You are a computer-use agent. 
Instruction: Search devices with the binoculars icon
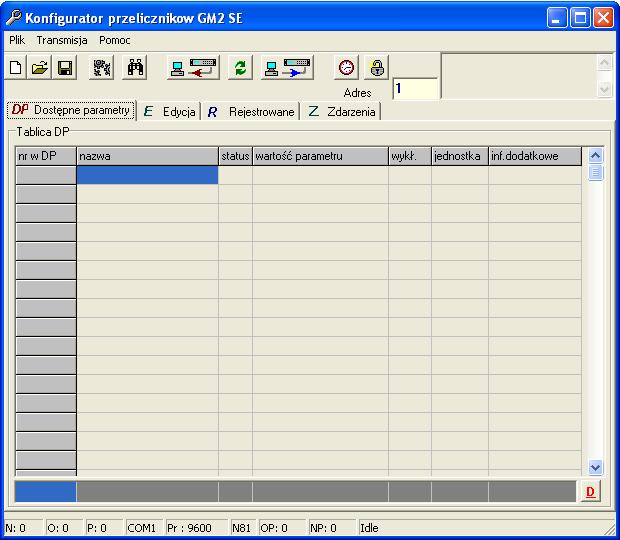click(135, 68)
